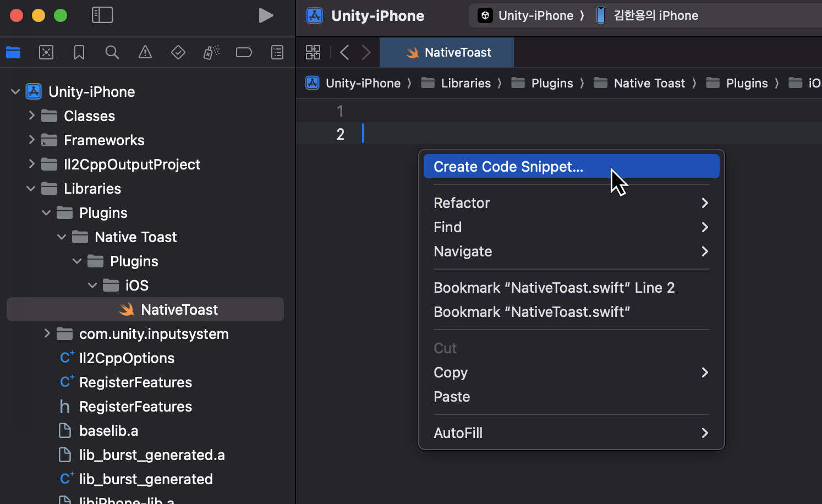822x504 pixels.
Task: Collapse the Unity-iPhone project root
Action: coord(15,91)
